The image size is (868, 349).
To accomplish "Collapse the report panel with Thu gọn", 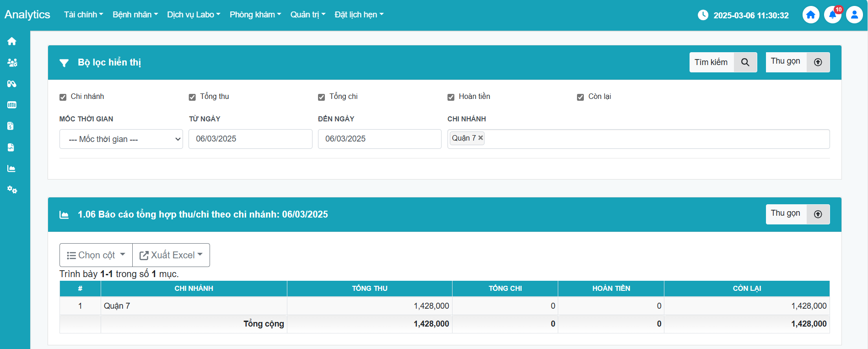I will 797,214.
